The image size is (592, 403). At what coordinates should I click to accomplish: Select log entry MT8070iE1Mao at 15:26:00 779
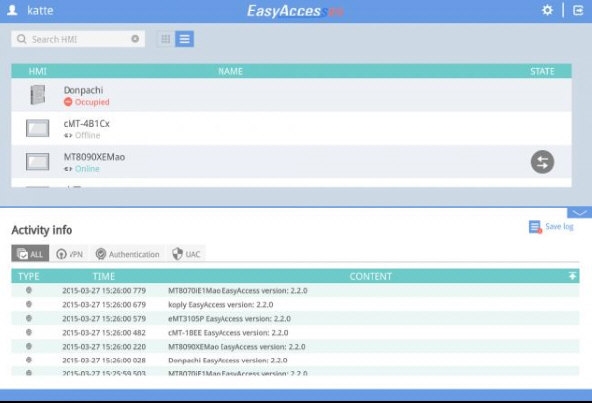click(x=295, y=290)
